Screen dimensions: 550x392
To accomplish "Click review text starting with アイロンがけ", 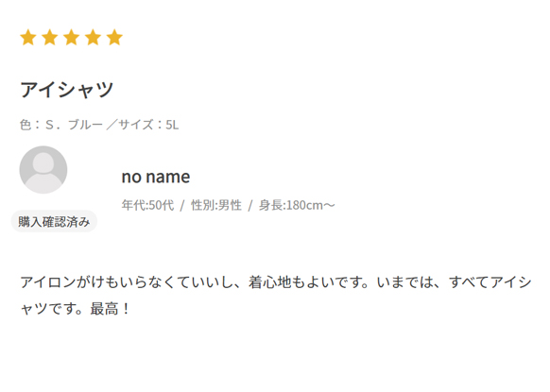I will [276, 296].
